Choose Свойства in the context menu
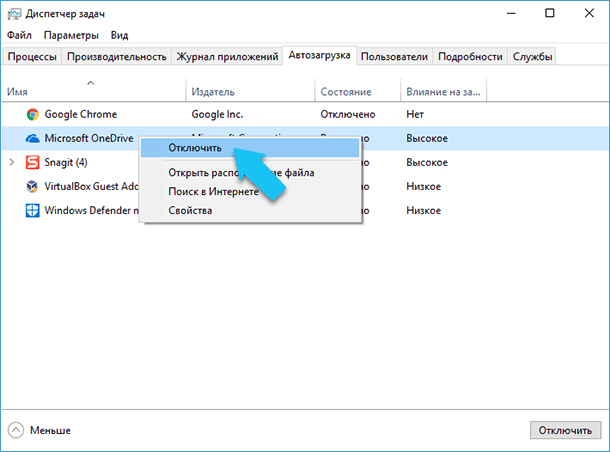The image size is (610, 452). (x=250, y=210)
